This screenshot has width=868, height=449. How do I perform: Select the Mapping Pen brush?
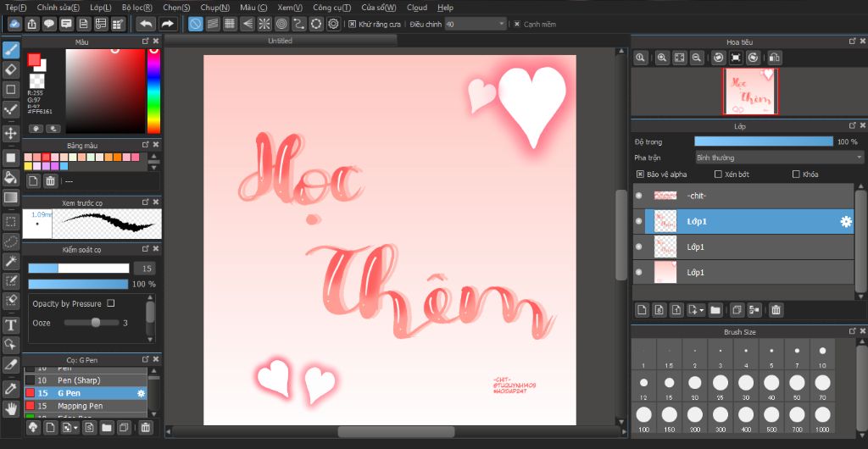(86, 406)
